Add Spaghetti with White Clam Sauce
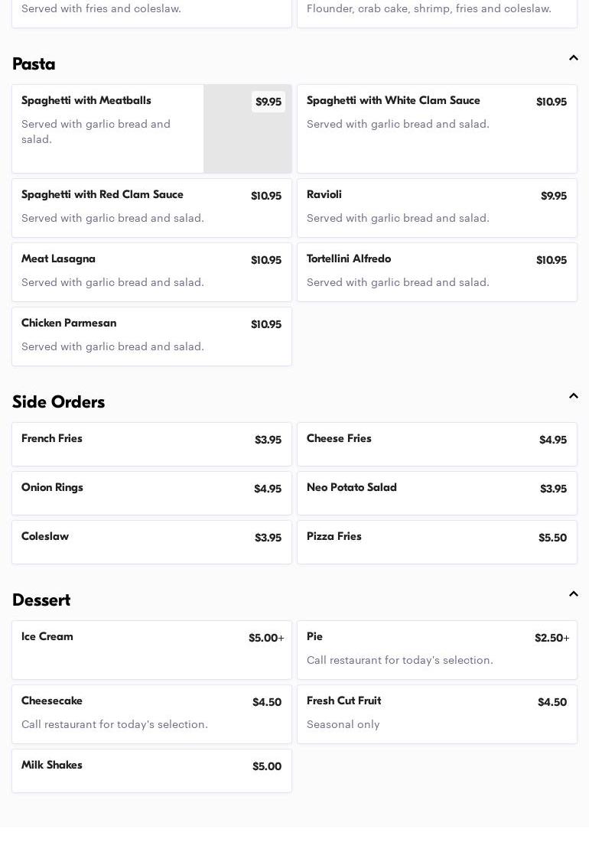Screen dimensions: 589x868 tap(437, 128)
